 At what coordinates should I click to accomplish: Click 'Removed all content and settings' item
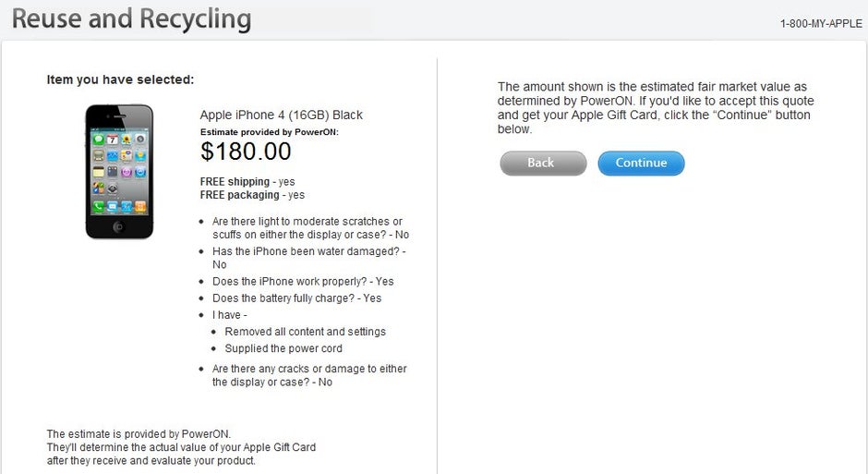[305, 332]
